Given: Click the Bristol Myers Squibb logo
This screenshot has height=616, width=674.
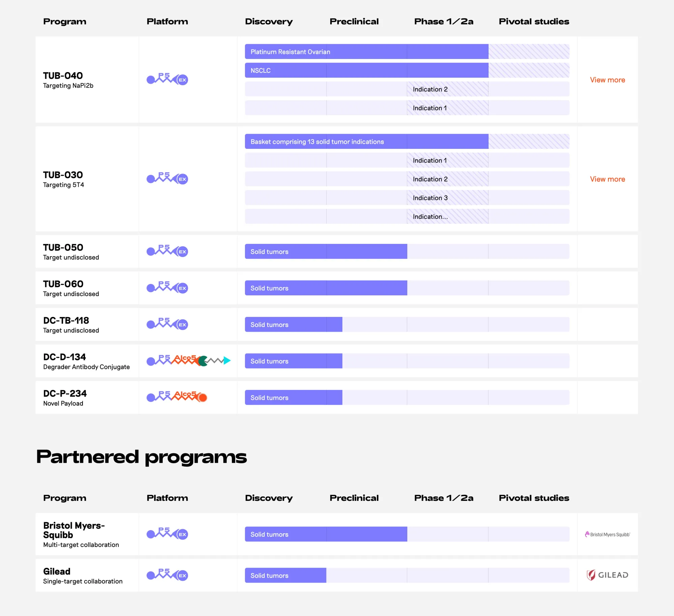Looking at the screenshot, I should pos(607,534).
